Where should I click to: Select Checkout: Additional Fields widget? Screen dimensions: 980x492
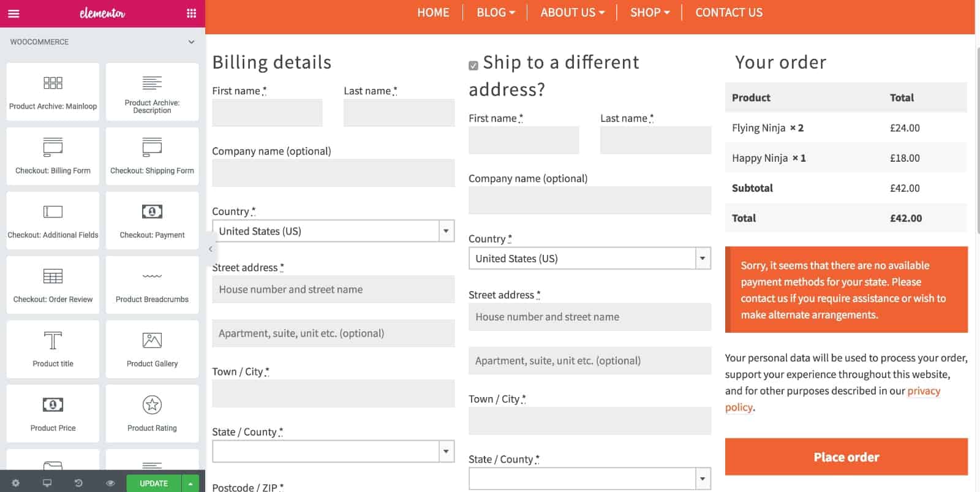click(x=53, y=221)
